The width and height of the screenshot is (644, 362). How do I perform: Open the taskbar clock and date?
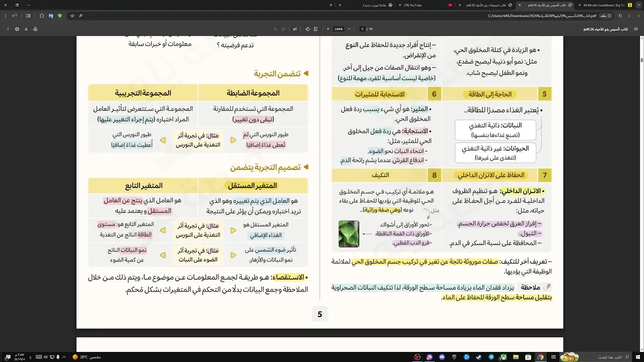click(x=20, y=357)
